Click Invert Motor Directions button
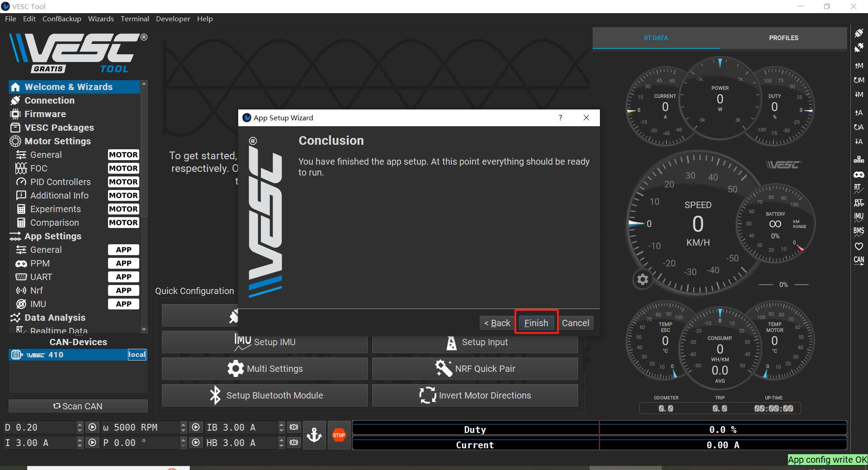Viewport: 868px width, 470px height. click(475, 395)
